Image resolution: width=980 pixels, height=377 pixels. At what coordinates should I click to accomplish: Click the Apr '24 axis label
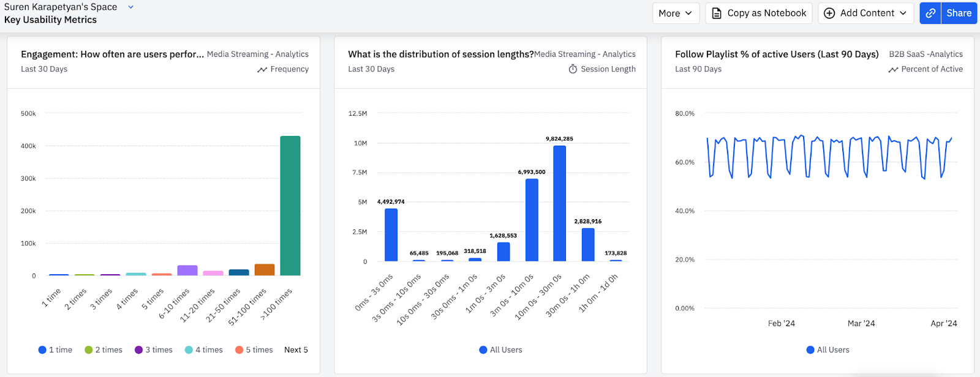pos(944,324)
